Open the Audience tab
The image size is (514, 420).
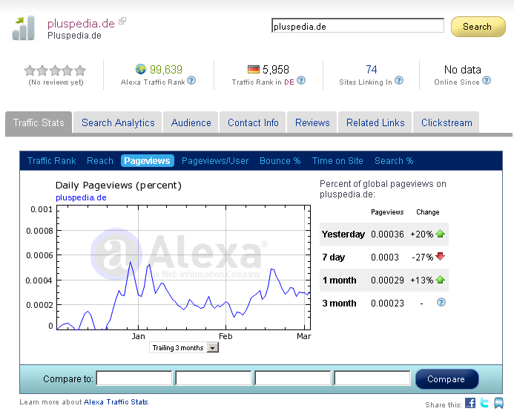point(191,122)
